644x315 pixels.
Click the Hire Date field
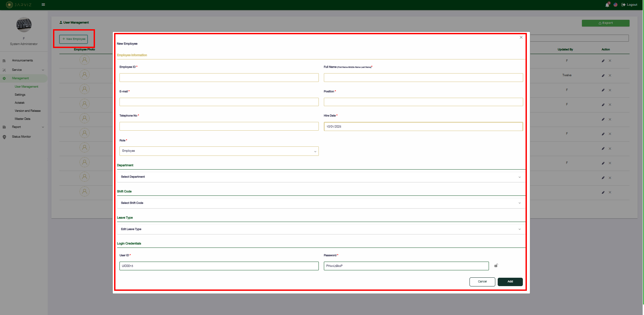pyautogui.click(x=423, y=127)
